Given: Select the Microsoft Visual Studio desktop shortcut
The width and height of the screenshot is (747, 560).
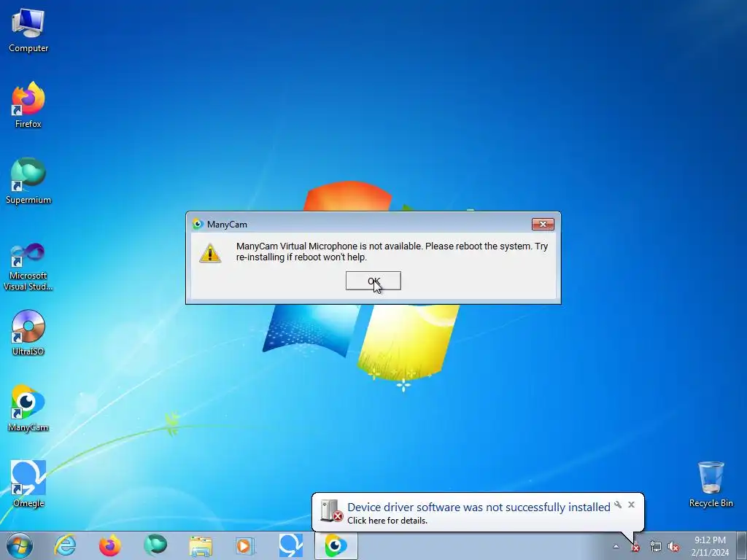Looking at the screenshot, I should click(x=28, y=267).
